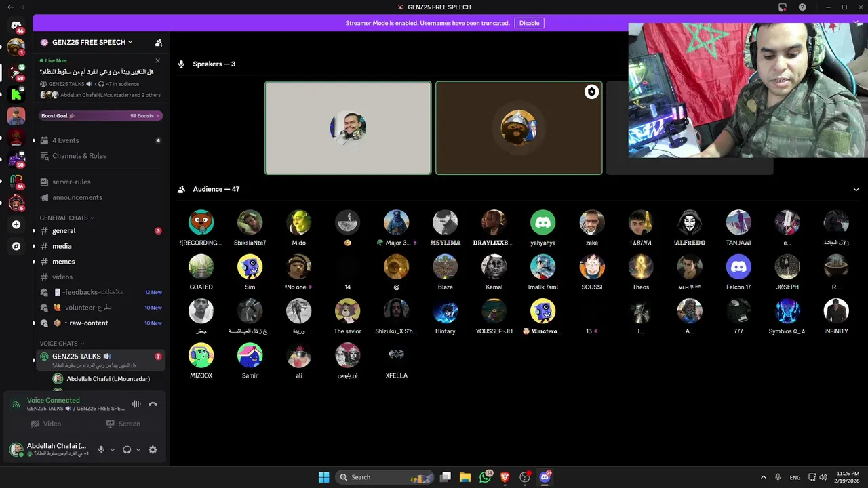This screenshot has width=868, height=488.
Task: Click the invite people icon beside server name
Action: point(159,42)
